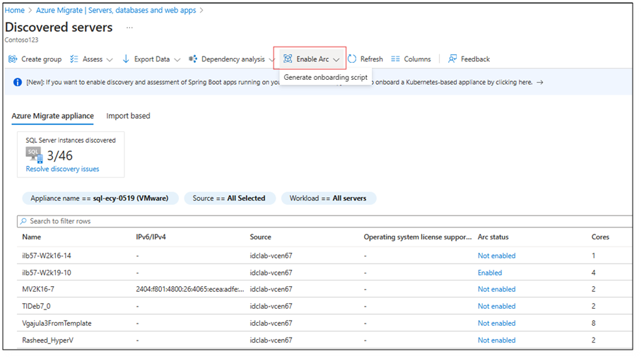The image size is (644, 361).
Task: Open Azure Migrate Servers breadcrumb link
Action: 116,11
